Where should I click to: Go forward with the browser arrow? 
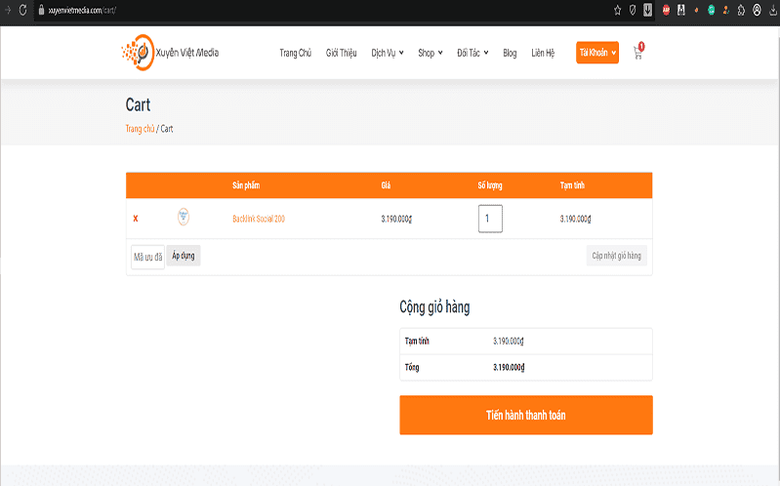point(7,10)
